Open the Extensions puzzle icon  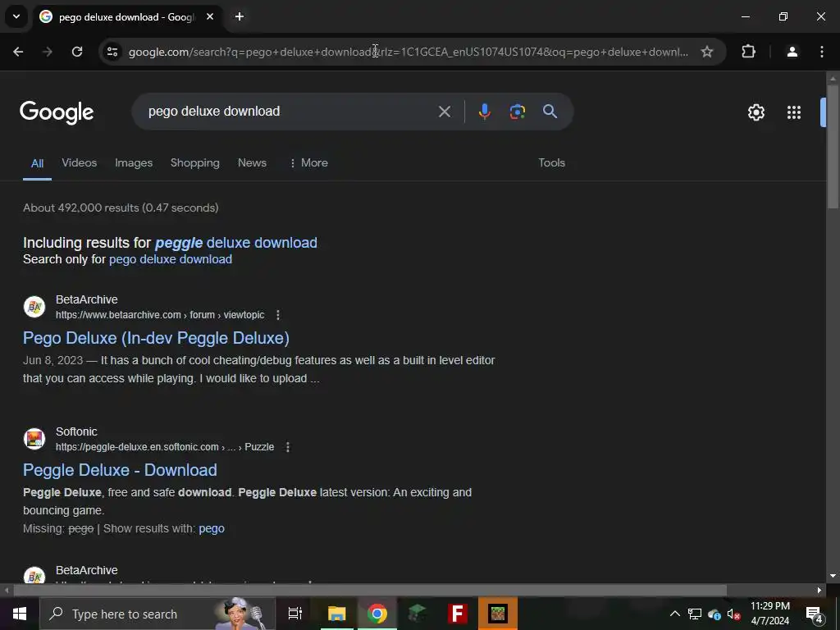tap(748, 52)
